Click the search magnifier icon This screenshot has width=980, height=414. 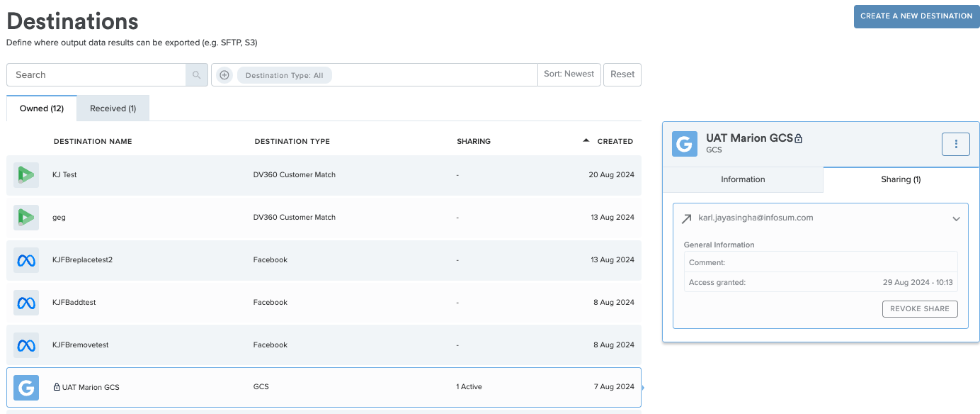(197, 74)
